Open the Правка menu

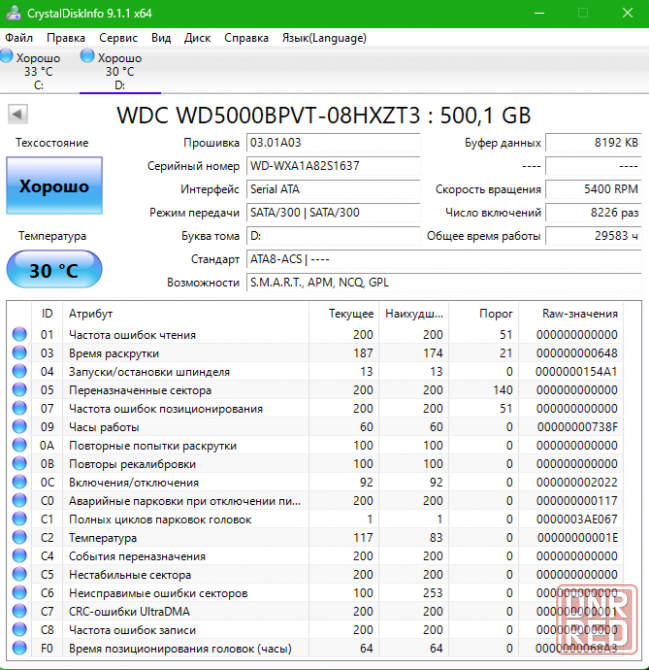tap(66, 38)
